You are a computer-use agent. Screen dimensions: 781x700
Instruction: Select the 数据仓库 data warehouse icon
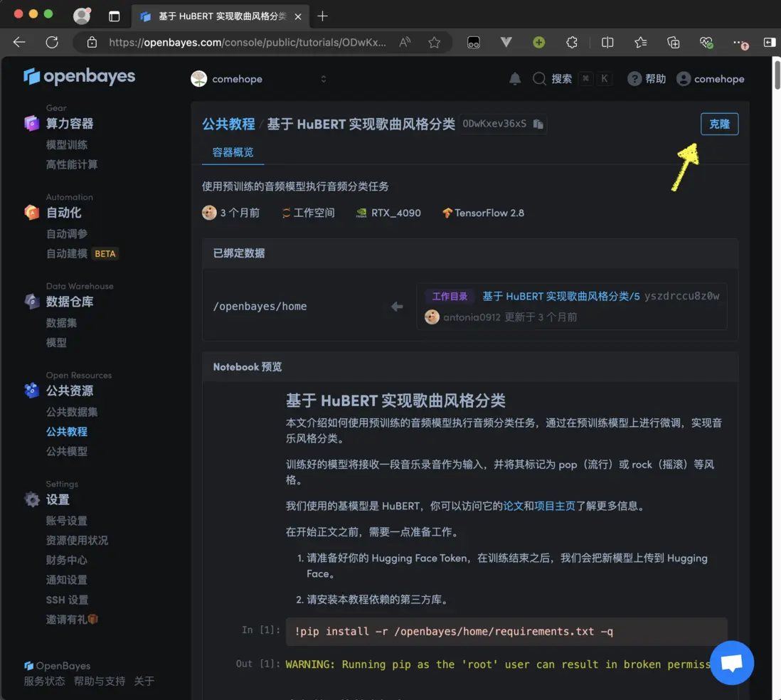click(31, 300)
